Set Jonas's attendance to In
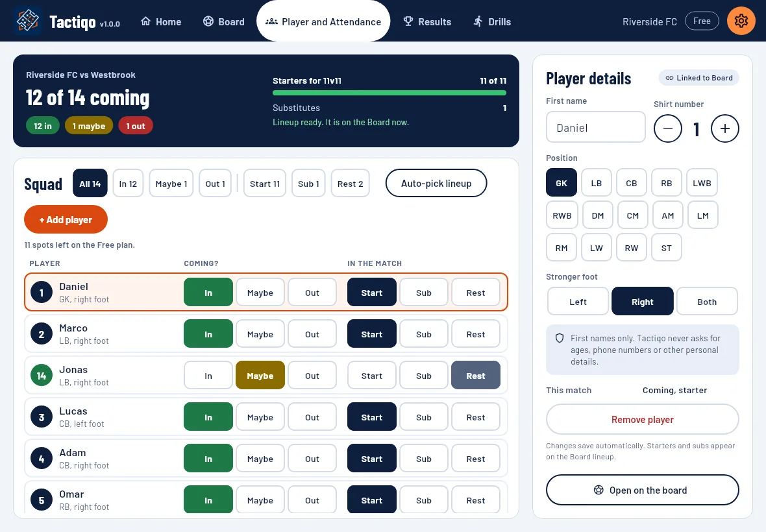This screenshot has height=532, width=766. (x=208, y=376)
